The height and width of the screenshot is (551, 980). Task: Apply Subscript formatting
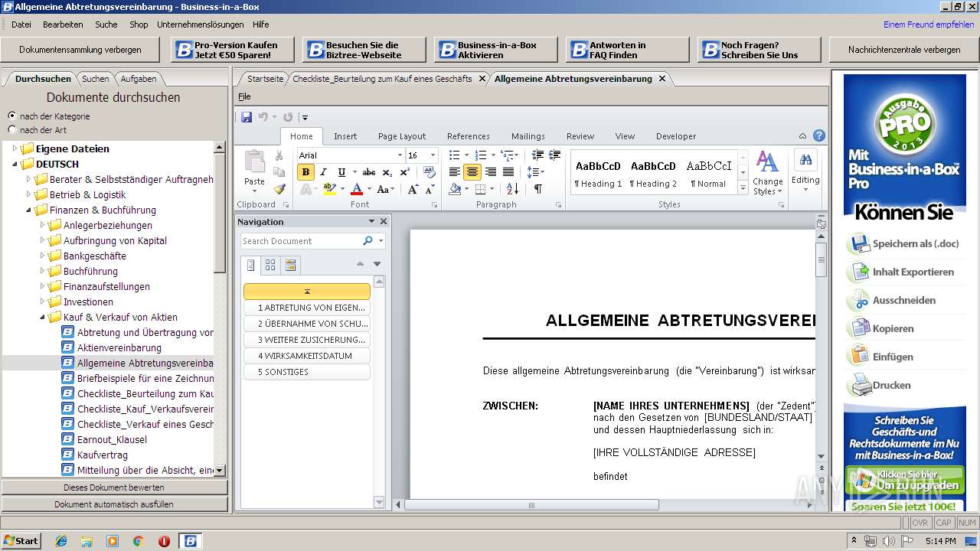tap(387, 172)
